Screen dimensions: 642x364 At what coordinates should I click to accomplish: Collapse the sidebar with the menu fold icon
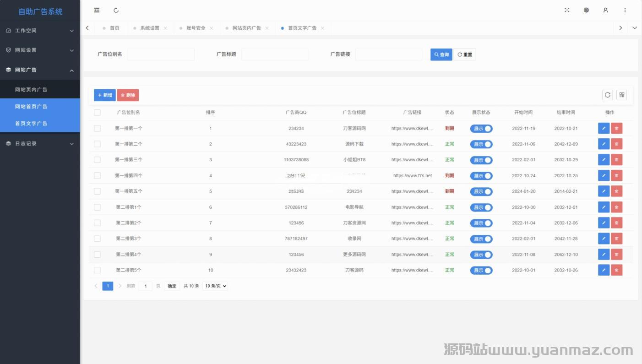coord(97,10)
